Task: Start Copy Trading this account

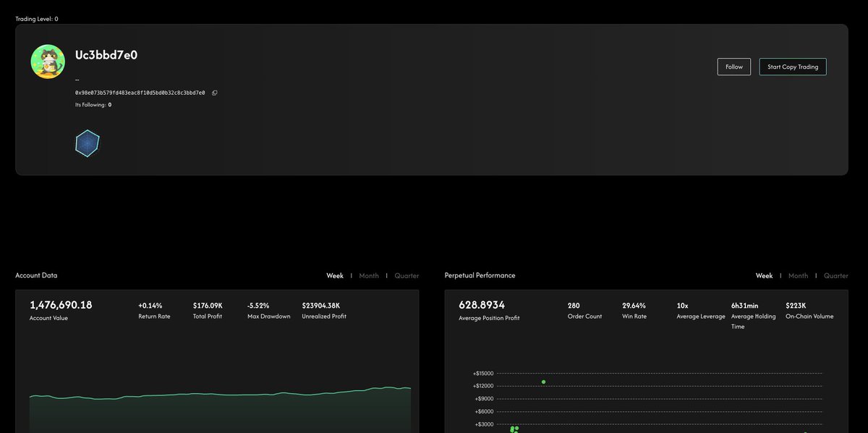Action: click(x=793, y=67)
